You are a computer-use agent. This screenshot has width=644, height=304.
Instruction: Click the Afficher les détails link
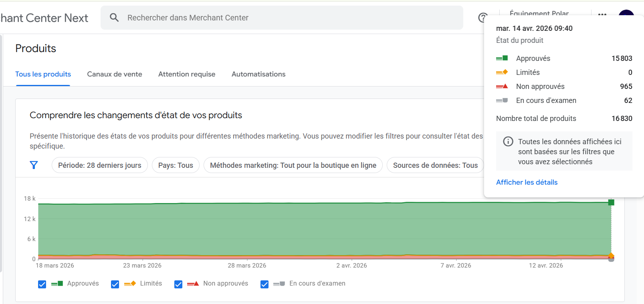coord(527,182)
